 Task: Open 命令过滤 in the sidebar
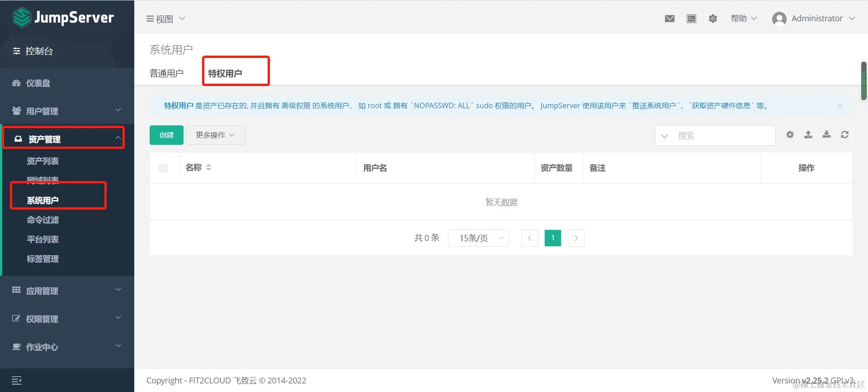tap(42, 220)
